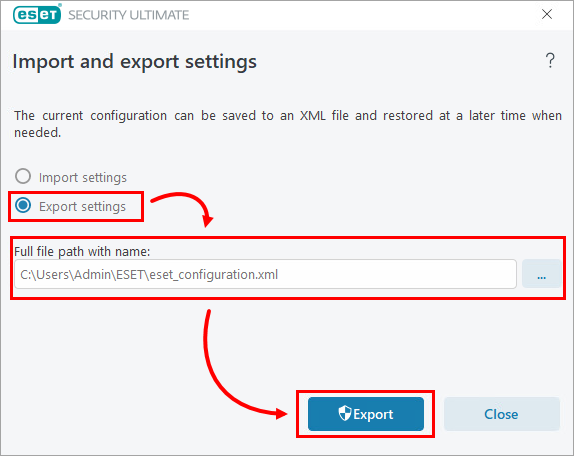This screenshot has width=574, height=456.
Task: Click the word 'XML' in the description
Action: point(313,116)
